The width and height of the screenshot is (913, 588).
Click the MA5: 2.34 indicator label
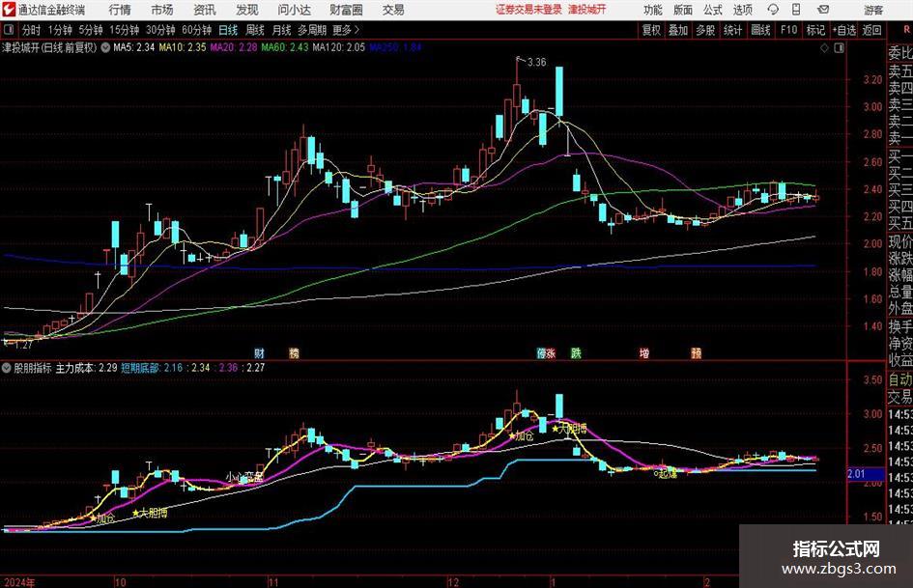click(134, 47)
